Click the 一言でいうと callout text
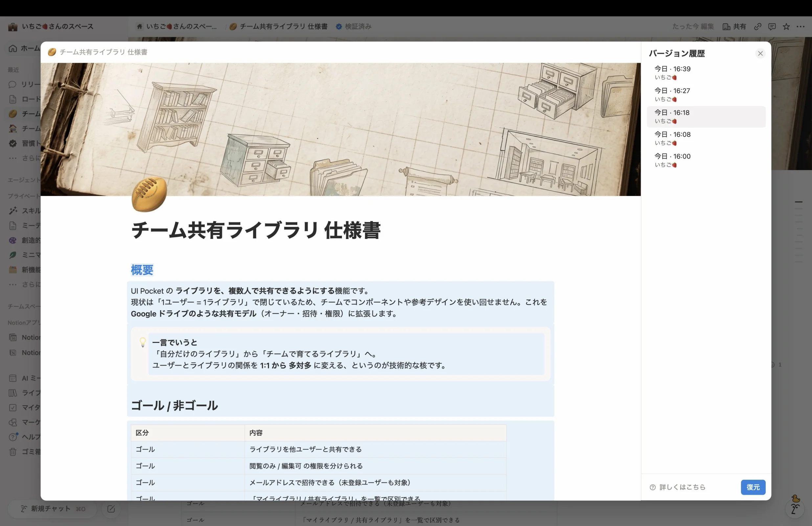This screenshot has height=526, width=812. click(x=175, y=342)
